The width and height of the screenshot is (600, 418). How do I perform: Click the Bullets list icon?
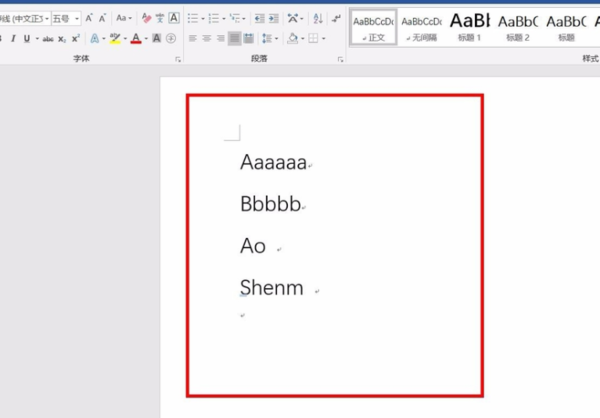coord(193,18)
